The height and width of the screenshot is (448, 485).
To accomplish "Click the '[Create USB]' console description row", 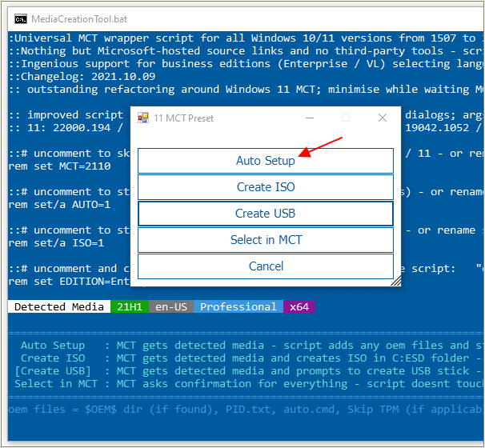I will coord(249,370).
